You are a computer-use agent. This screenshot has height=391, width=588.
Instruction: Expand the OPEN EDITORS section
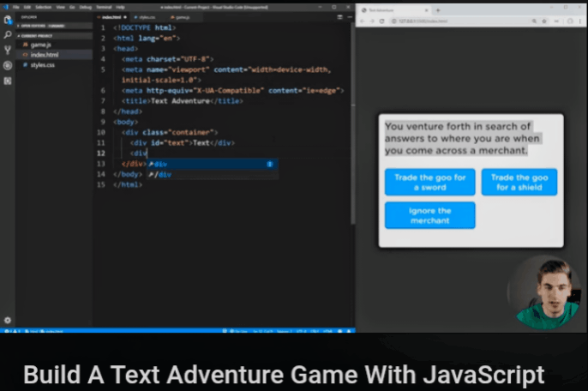[x=34, y=26]
